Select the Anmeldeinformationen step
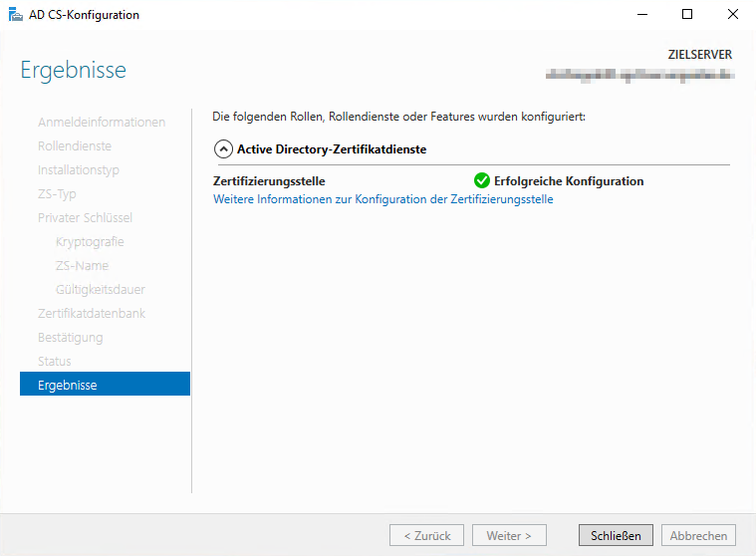Viewport: 756px width, 556px height. (102, 122)
